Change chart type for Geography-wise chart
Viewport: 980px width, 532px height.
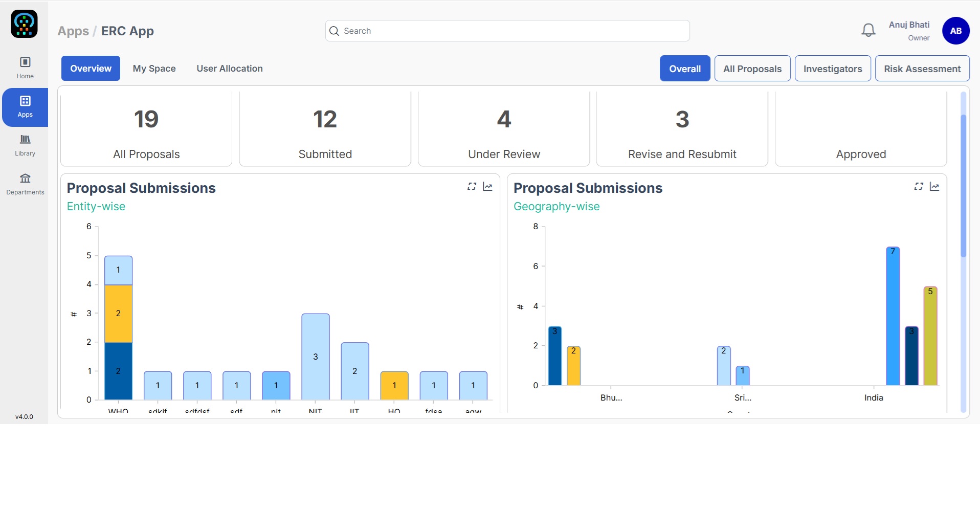(x=934, y=187)
